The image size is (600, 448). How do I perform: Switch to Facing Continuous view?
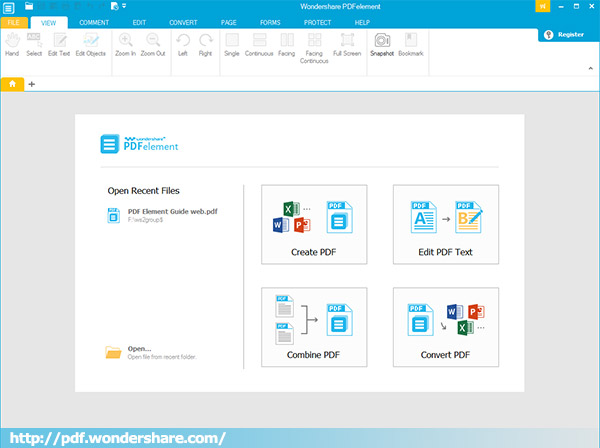[x=314, y=48]
